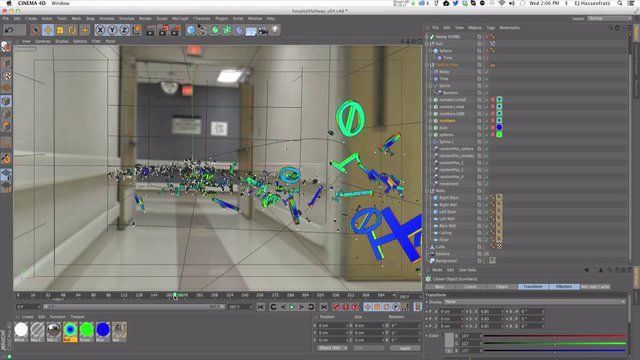This screenshot has width=640, height=360.
Task: Expand the Sphere object under Null
Action: pyautogui.click(x=431, y=51)
